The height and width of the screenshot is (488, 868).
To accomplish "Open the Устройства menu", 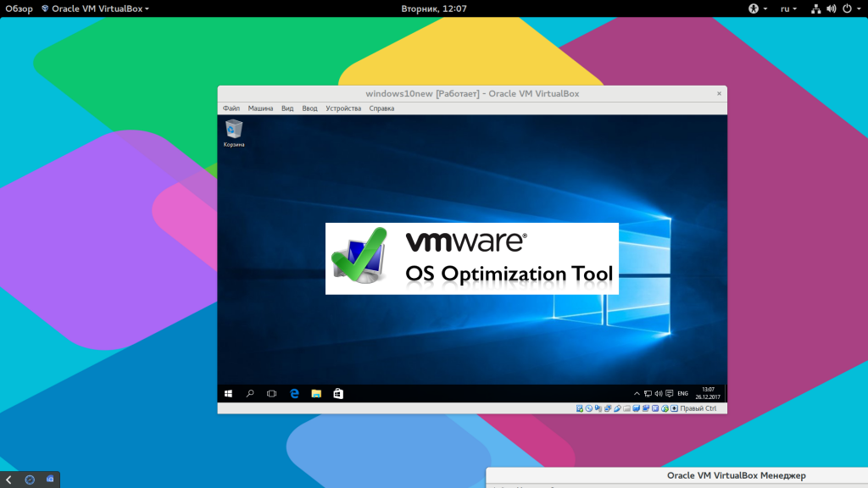I will pyautogui.click(x=343, y=108).
